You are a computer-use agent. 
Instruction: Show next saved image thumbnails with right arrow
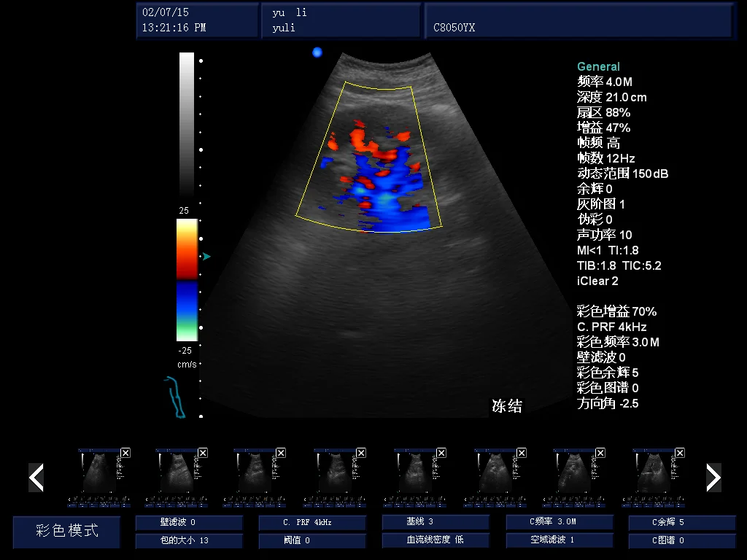click(x=713, y=477)
